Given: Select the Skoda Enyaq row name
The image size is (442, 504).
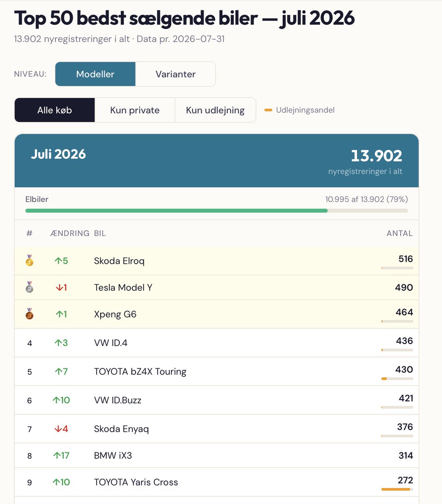Looking at the screenshot, I should pyautogui.click(x=121, y=429).
